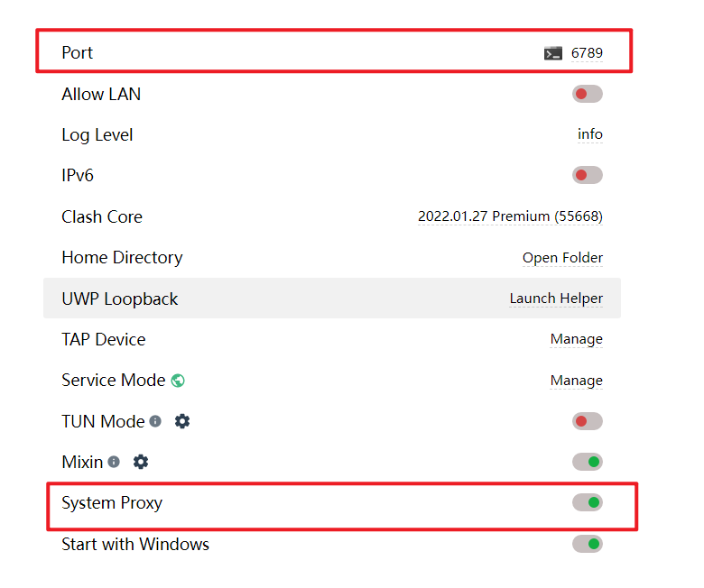
Task: Click the info icon beside Mixin
Action: coord(114,462)
